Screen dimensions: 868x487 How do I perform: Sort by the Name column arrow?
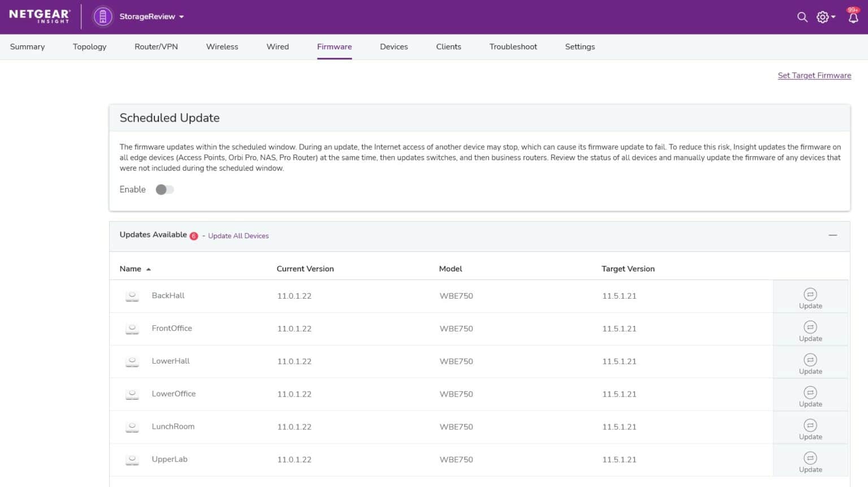(149, 269)
